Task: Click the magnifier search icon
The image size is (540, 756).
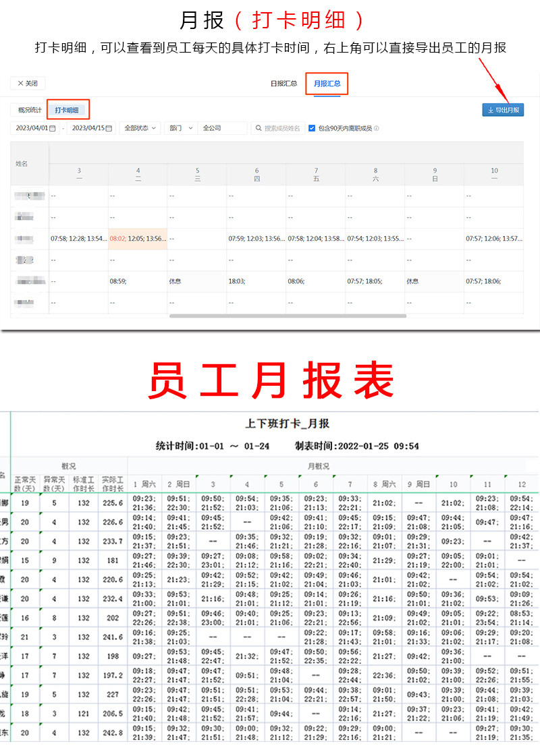Action: (259, 128)
